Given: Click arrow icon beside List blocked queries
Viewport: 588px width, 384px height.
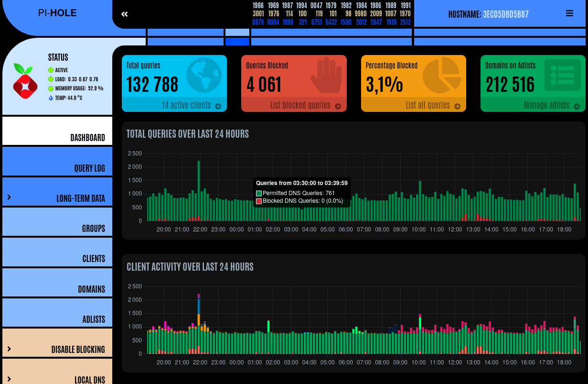Looking at the screenshot, I should (x=338, y=106).
